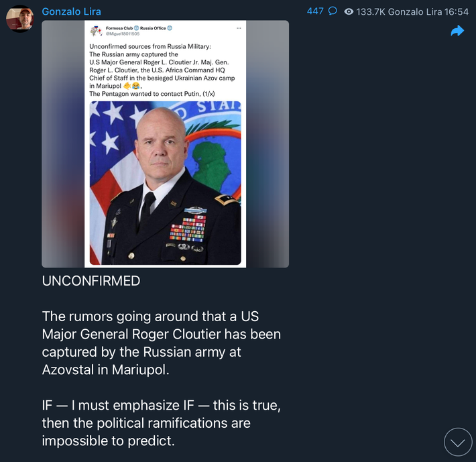Click the 133.7K view count
Viewport: 476px width, 462px height.
(371, 11)
